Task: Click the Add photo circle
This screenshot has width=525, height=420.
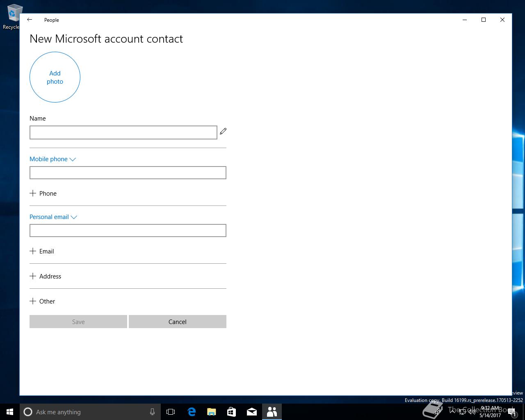Action: coord(55,77)
